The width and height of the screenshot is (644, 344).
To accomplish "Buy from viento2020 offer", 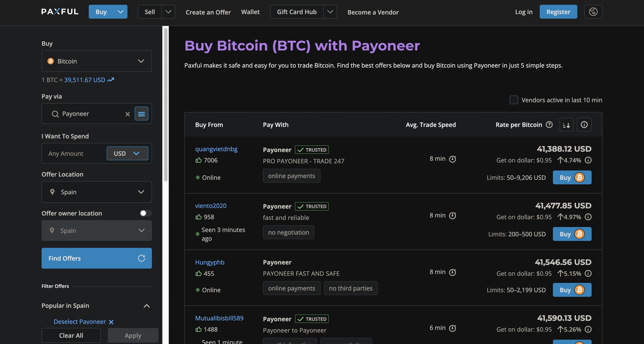I will pos(572,234).
